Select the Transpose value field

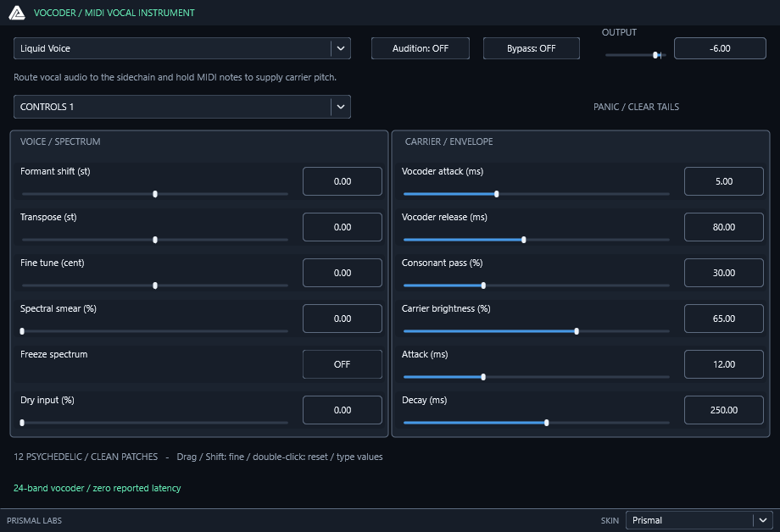343,227
